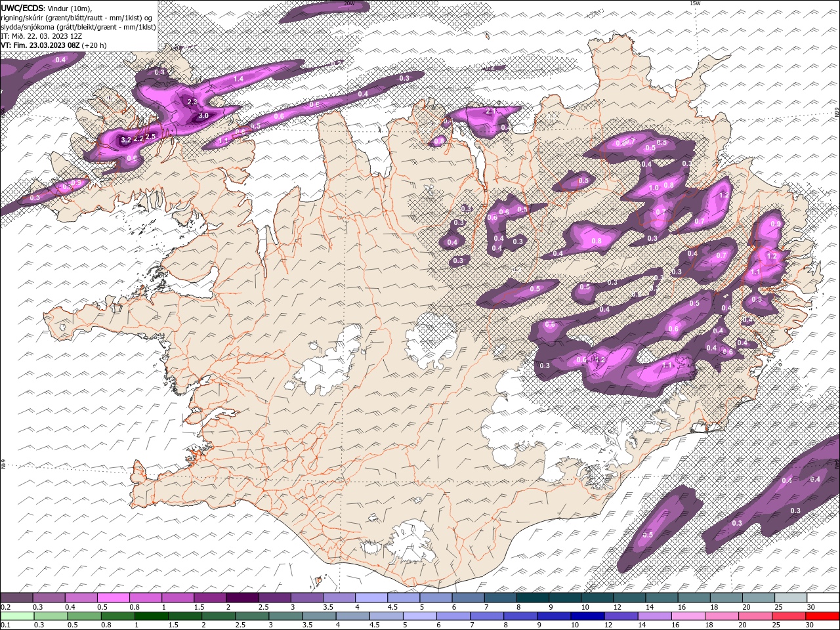This screenshot has height=630, width=840.
Task: Pick the darkest green 1 rain legend swatch
Action: [x=152, y=616]
